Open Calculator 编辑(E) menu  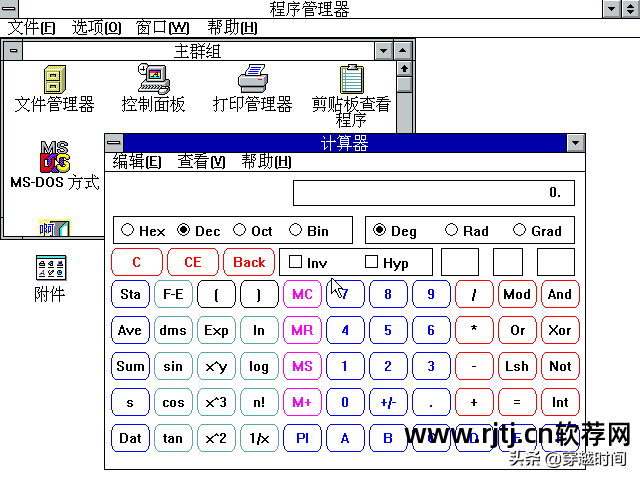pos(137,162)
